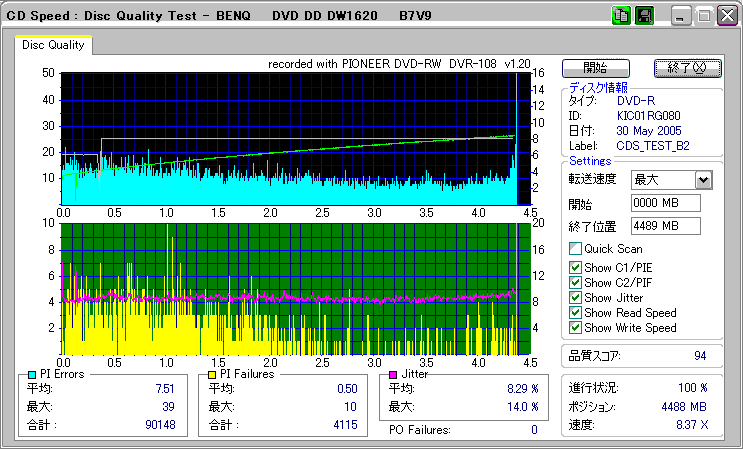Minimize the CD Speed window
Screen dimensions: 743x449
[x=681, y=16]
